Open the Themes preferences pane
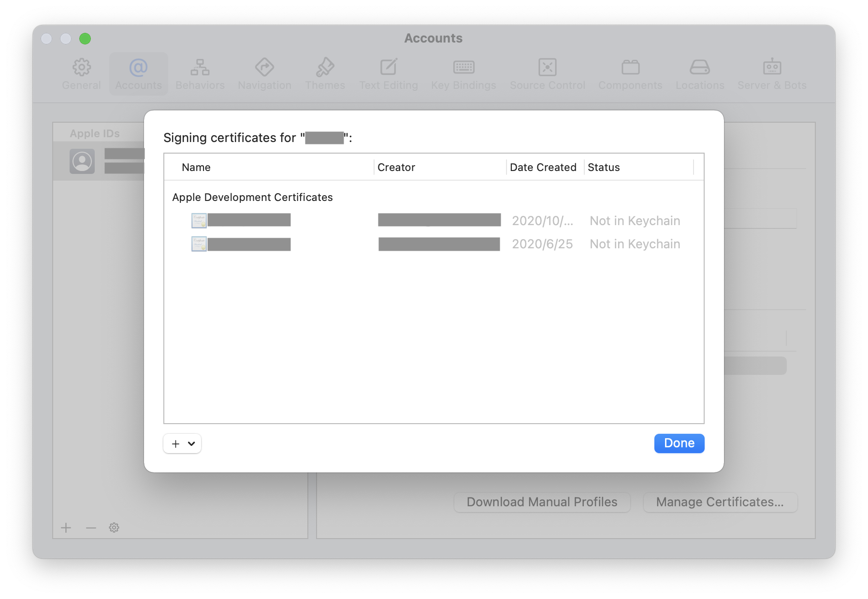This screenshot has height=599, width=868. tap(325, 74)
